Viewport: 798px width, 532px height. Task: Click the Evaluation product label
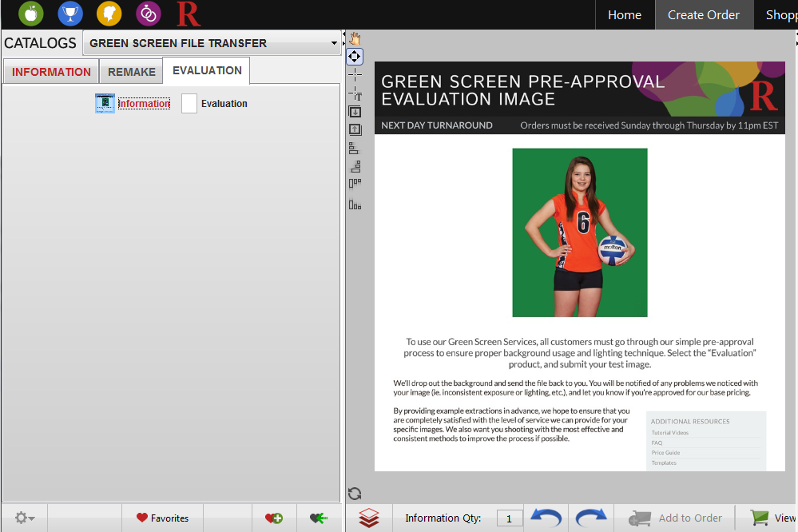click(x=224, y=103)
